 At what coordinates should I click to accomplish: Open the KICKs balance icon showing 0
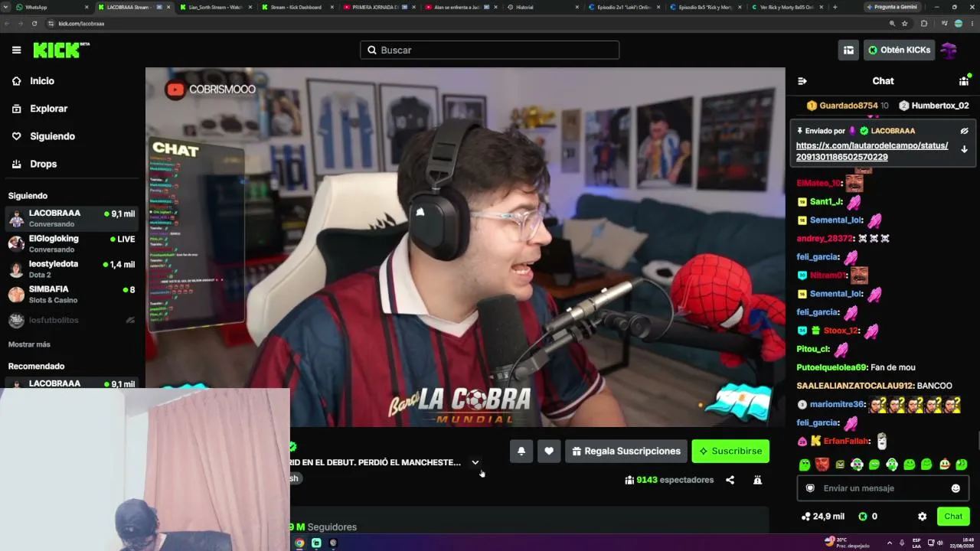click(x=867, y=517)
